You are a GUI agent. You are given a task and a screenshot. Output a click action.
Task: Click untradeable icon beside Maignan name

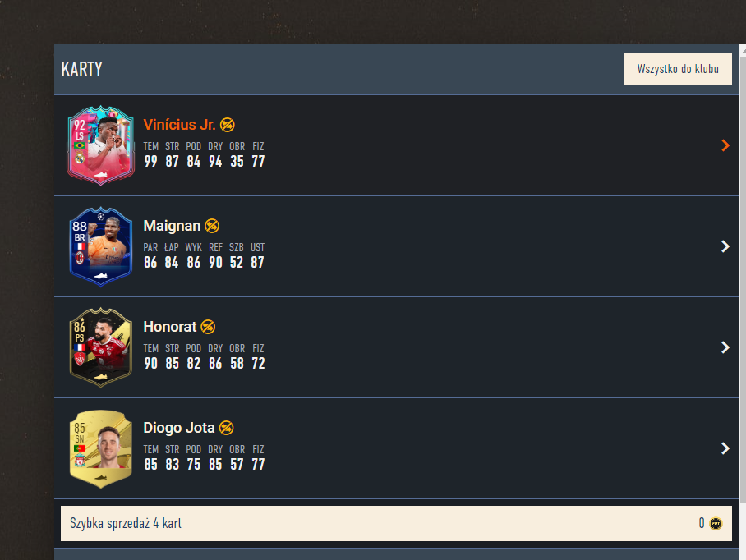212,226
